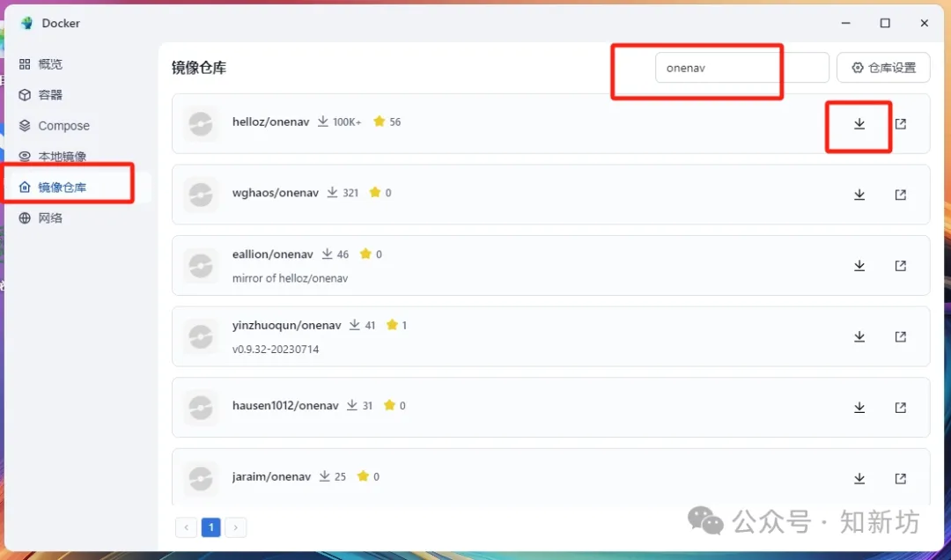Open yinzhuoqun/onenav external link icon
This screenshot has height=560, width=951.
901,336
